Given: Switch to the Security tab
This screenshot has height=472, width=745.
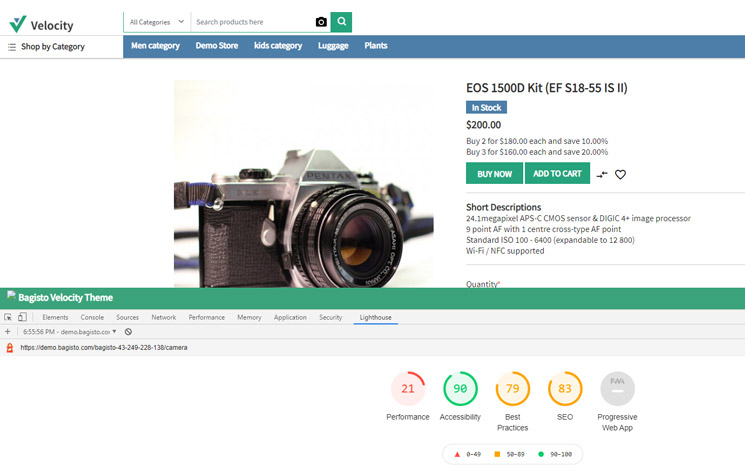Looking at the screenshot, I should (x=330, y=317).
